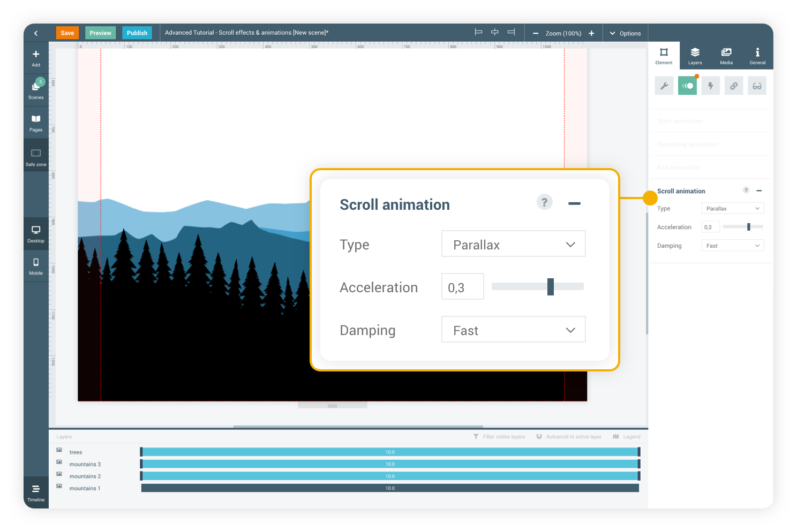Click the link chain icon

coord(734,86)
